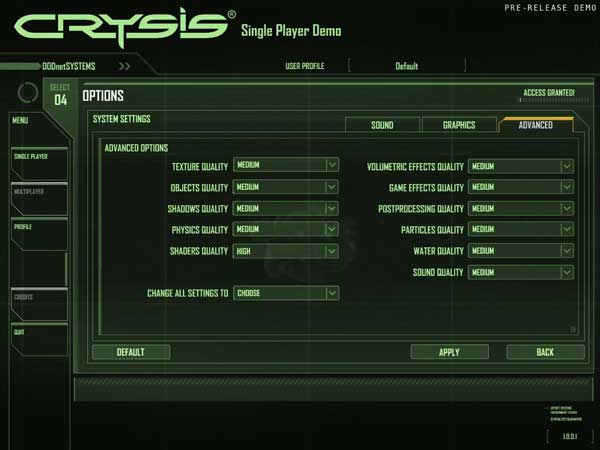Open the Multiplayer menu item
The height and width of the screenshot is (450, 600).
click(39, 199)
